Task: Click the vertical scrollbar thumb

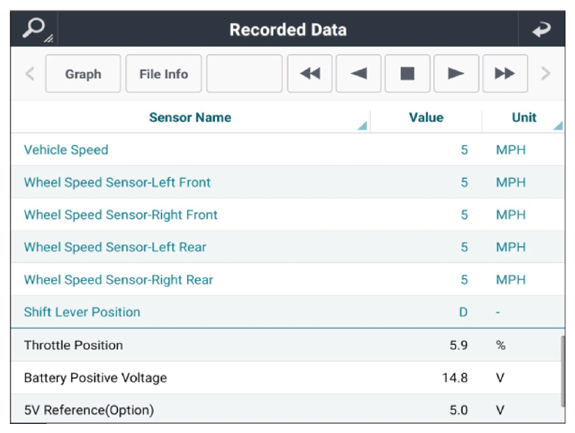Action: [x=563, y=371]
